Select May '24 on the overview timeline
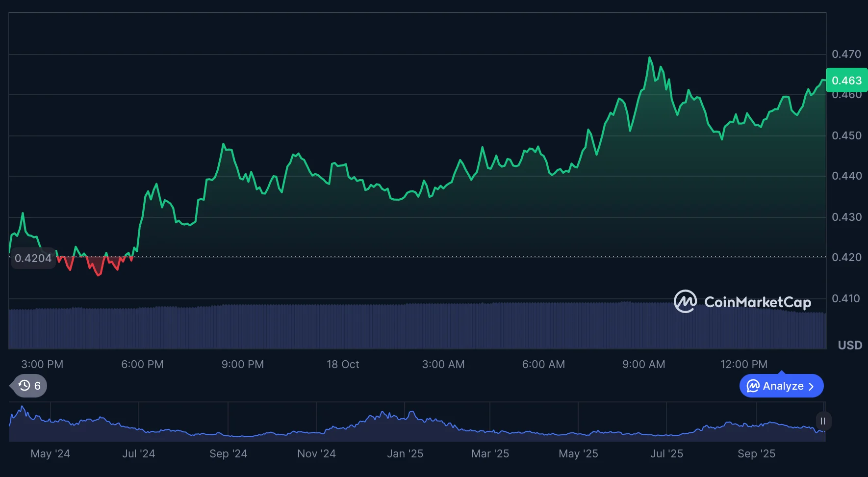The height and width of the screenshot is (477, 868). [50, 453]
